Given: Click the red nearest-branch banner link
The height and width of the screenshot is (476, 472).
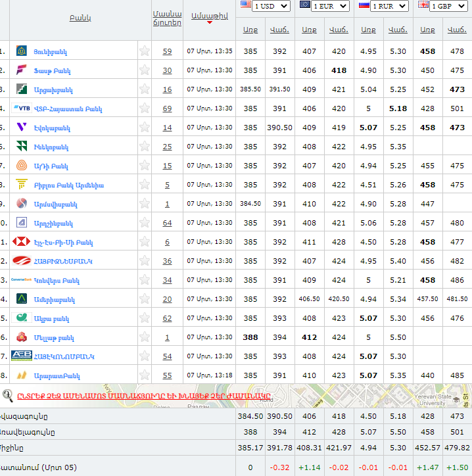Looking at the screenshot, I should 144,396.
